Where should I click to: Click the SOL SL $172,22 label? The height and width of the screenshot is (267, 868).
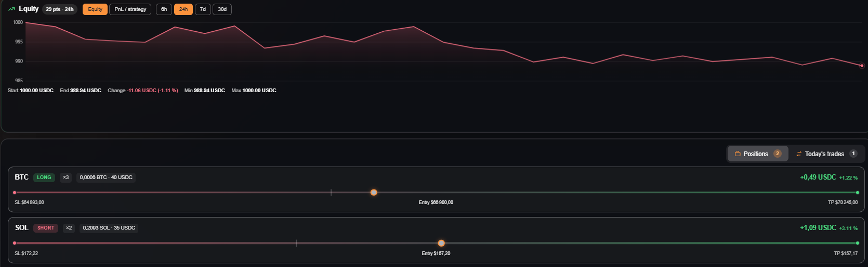coord(26,253)
